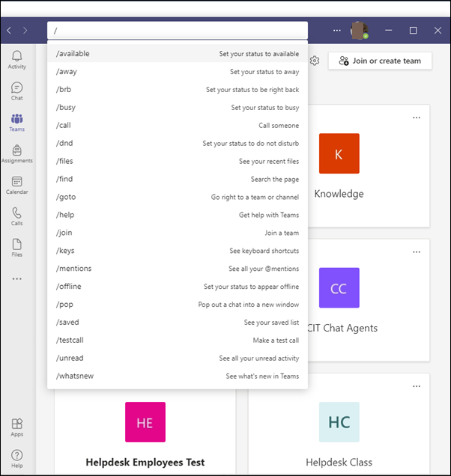Select the /dnd command
Viewport: 451px width, 476px height.
[178, 143]
